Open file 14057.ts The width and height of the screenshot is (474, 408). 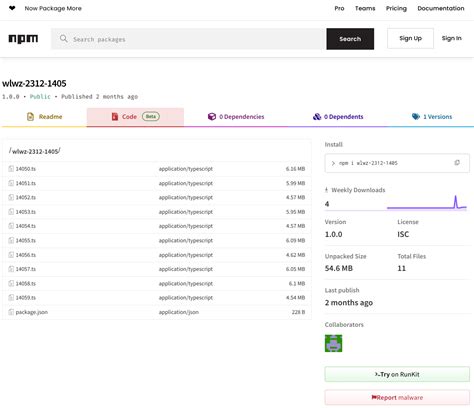(26, 269)
